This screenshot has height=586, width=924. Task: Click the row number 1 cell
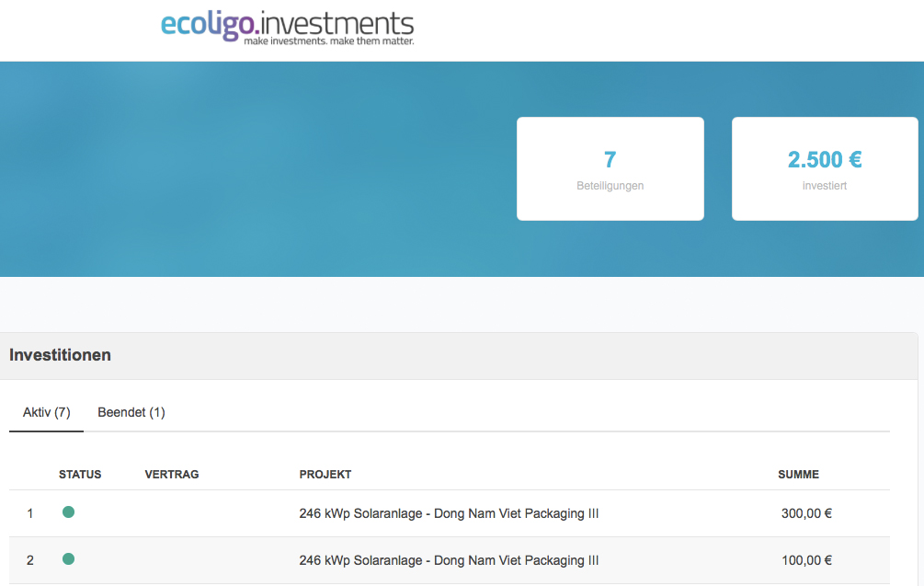(x=30, y=513)
